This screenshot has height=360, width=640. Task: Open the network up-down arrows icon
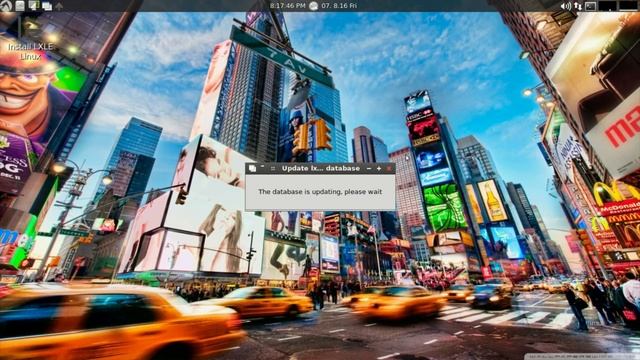click(578, 6)
